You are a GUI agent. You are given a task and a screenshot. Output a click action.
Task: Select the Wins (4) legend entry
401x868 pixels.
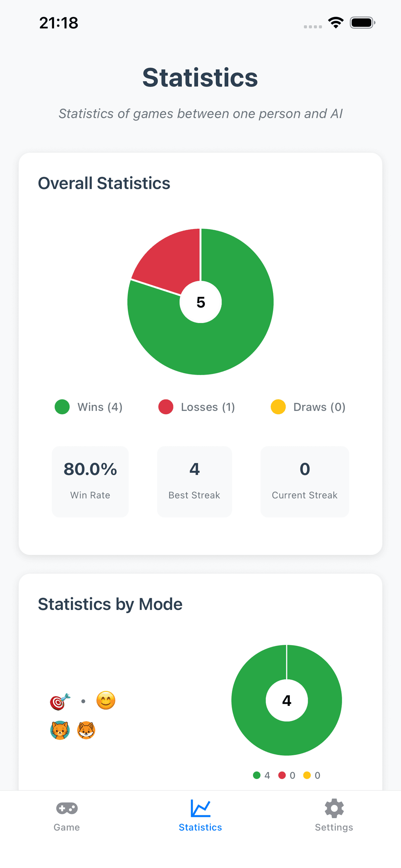click(x=89, y=407)
